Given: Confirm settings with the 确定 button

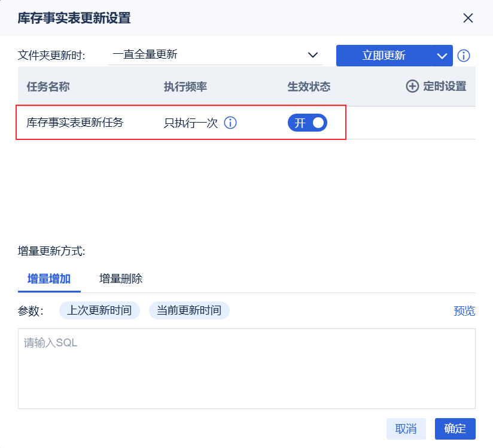Looking at the screenshot, I should coord(455,429).
